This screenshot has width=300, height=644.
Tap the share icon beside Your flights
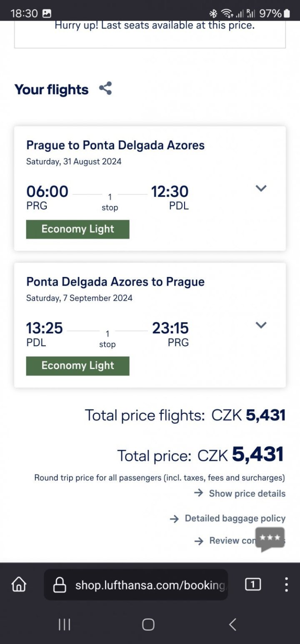105,88
